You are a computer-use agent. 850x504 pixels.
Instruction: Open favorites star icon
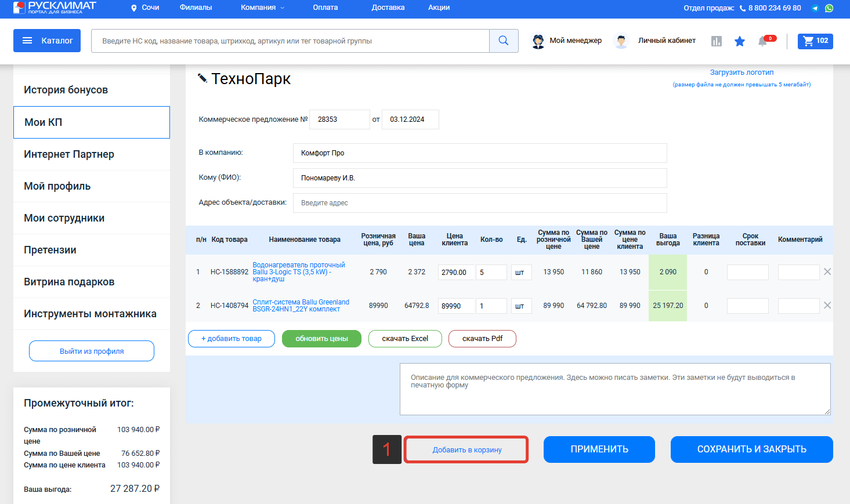point(740,41)
